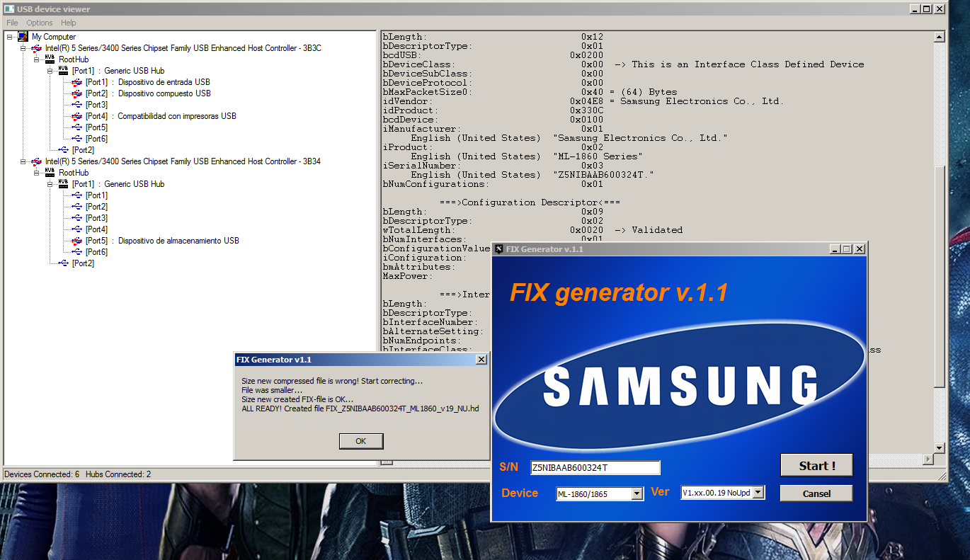Viewport: 970px width, 560px height.
Task: Select Port6 under the 3B34 Generic USB Hub
Action: click(x=96, y=252)
